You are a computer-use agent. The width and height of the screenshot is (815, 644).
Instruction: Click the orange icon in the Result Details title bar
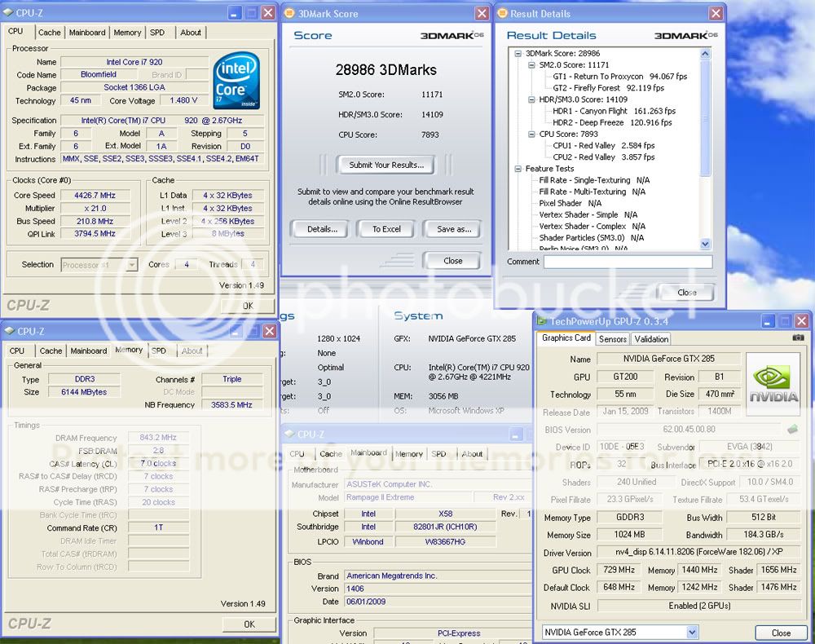pos(502,14)
